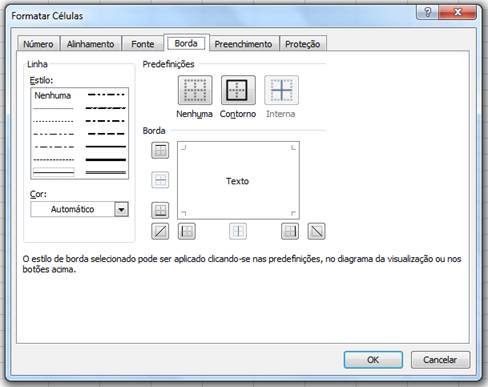The width and height of the screenshot is (488, 387).
Task: Apply the Interna inside border preset
Action: pos(281,90)
